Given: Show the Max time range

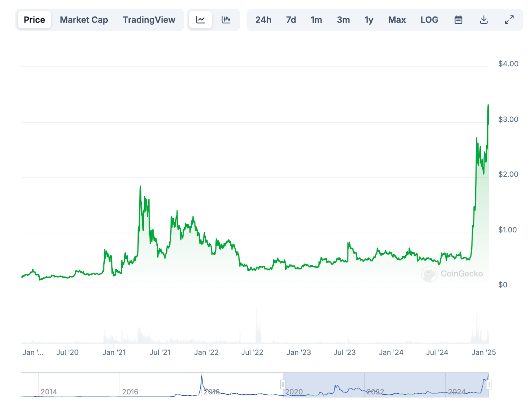Looking at the screenshot, I should pos(397,20).
